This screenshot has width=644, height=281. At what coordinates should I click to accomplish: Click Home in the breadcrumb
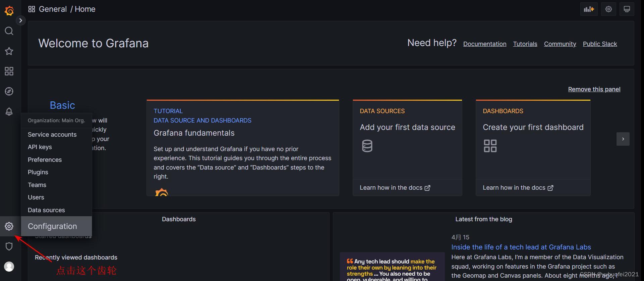(85, 9)
